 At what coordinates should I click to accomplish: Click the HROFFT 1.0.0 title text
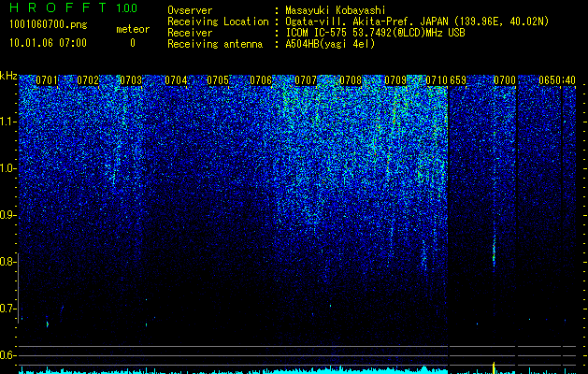pyautogui.click(x=73, y=7)
